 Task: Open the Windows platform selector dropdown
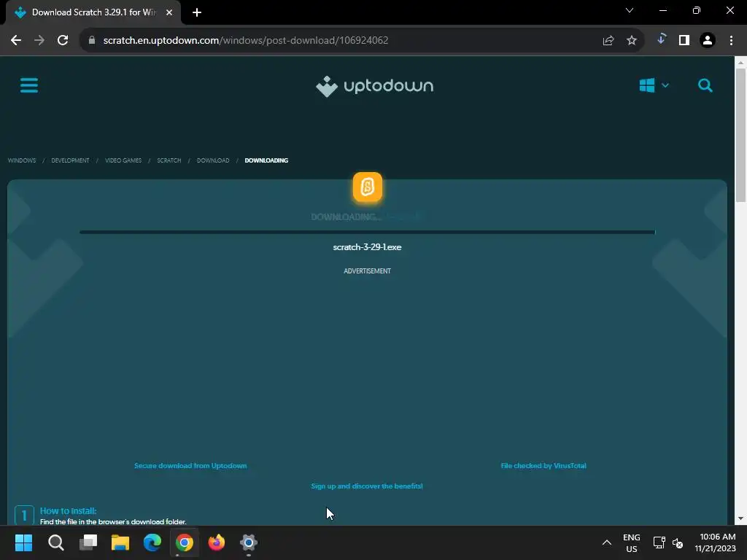(654, 86)
